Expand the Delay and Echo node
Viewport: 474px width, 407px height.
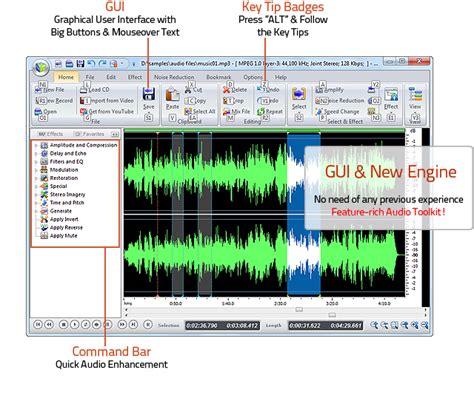[36, 154]
